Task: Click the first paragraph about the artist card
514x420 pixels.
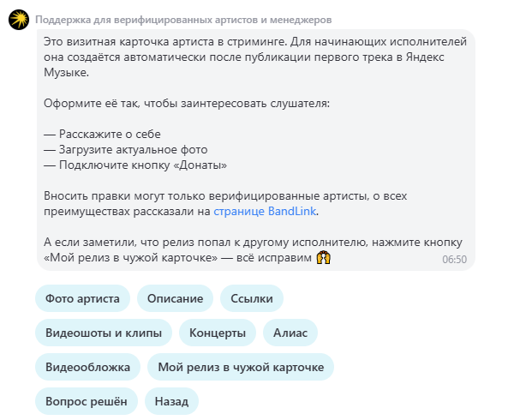Action: [248, 56]
